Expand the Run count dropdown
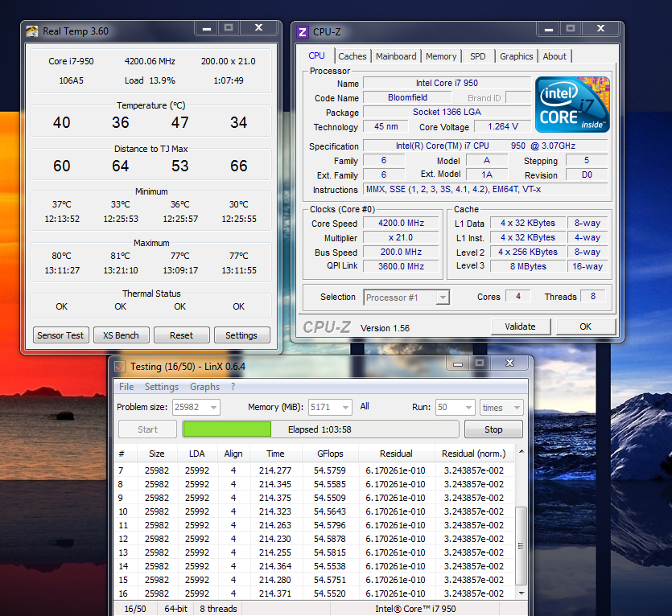 [468, 408]
